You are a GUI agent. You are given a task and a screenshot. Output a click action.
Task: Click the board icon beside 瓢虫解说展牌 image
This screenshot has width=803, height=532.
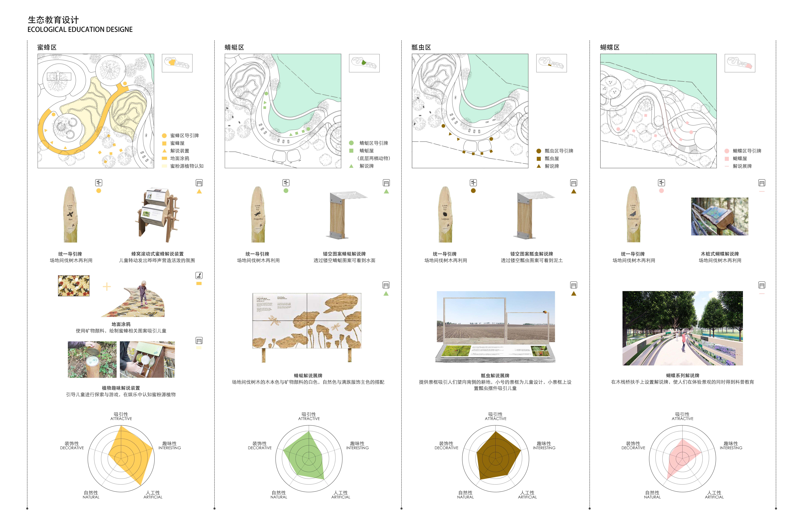[574, 285]
